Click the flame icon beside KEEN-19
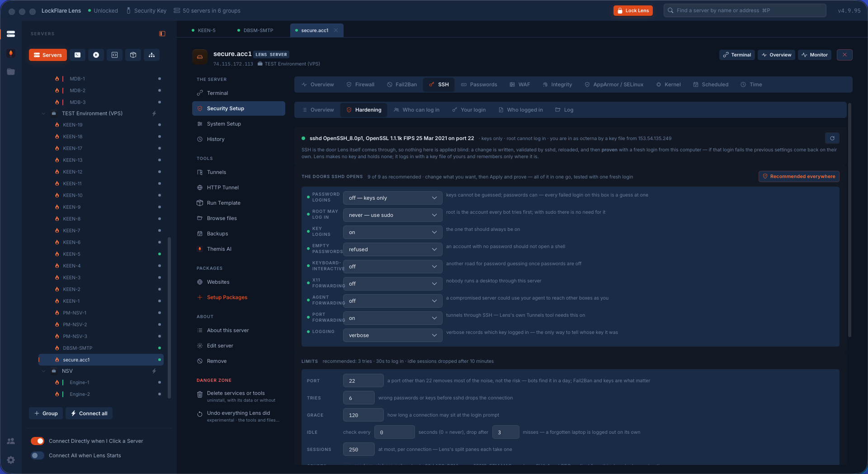Image resolution: width=868 pixels, height=474 pixels. [57, 125]
